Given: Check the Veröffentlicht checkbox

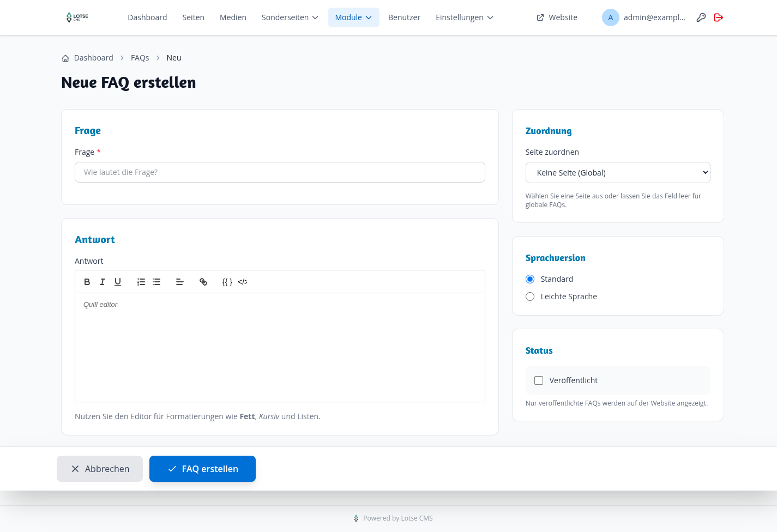Looking at the screenshot, I should pos(539,380).
